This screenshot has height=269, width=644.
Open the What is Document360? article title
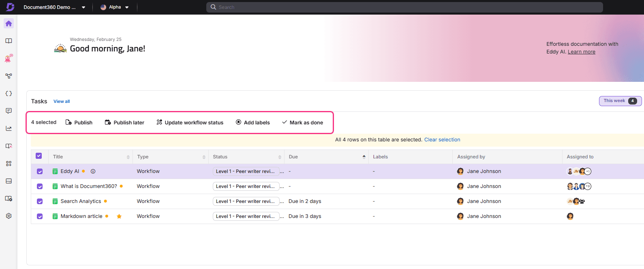(x=89, y=186)
